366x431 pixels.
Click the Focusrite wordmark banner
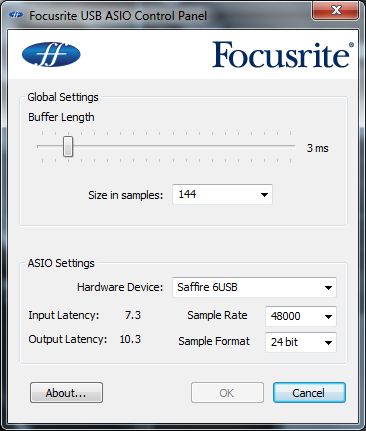coord(283,54)
